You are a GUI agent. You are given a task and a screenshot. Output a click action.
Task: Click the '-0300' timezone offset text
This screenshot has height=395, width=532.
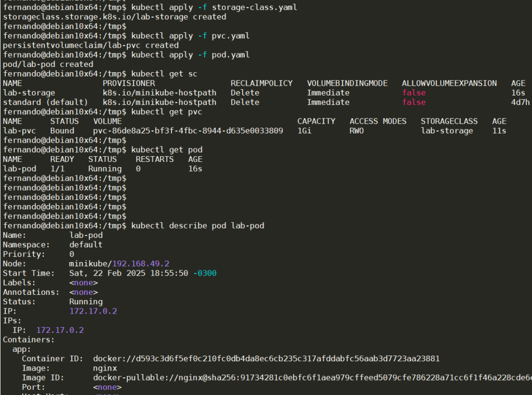205,273
